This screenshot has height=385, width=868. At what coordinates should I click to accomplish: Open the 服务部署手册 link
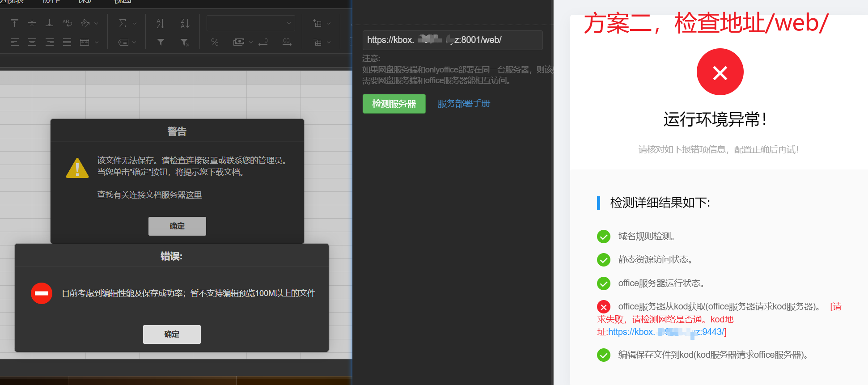[x=464, y=104]
